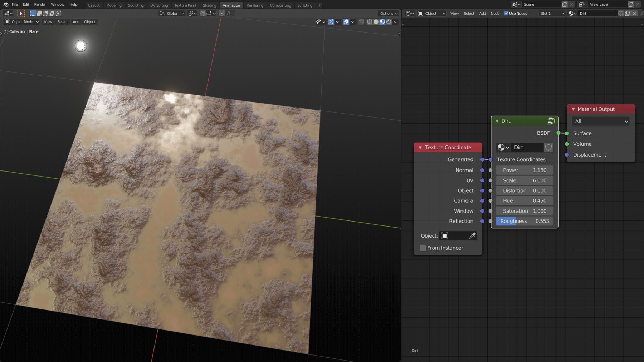Open the Slot 1 material dropdown
The width and height of the screenshot is (644, 362).
click(x=552, y=13)
